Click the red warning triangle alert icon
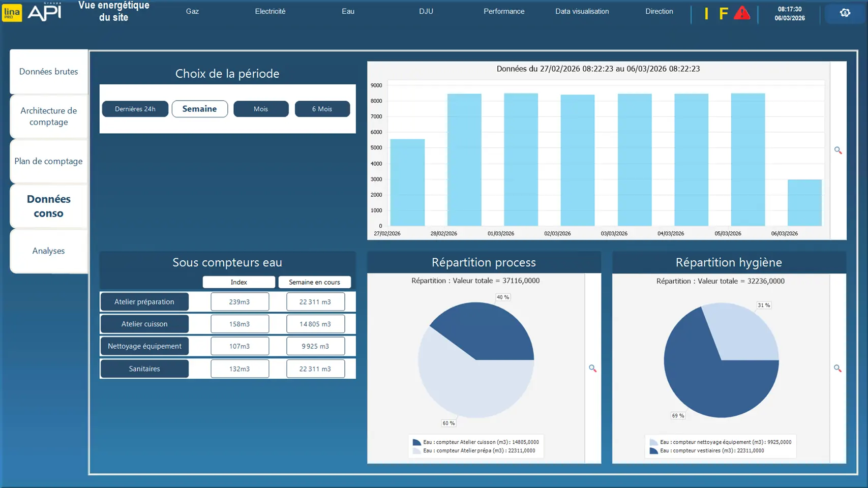Viewport: 868px width, 488px height. coord(742,13)
